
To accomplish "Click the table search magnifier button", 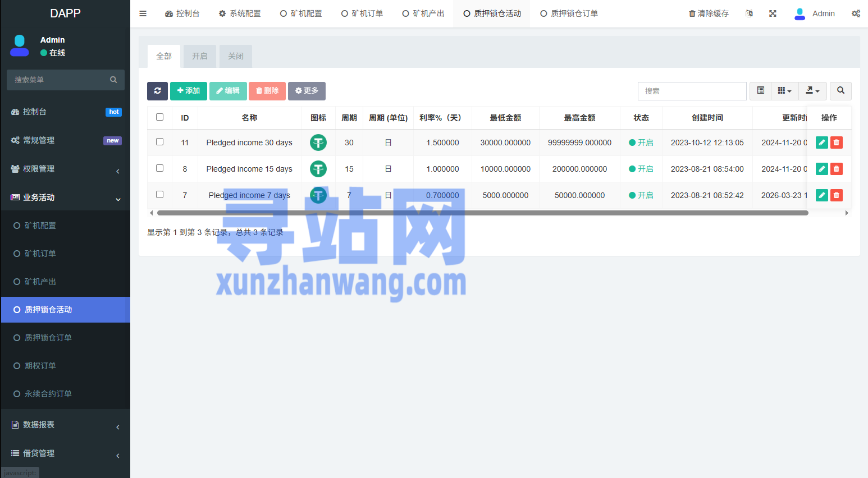I will [x=840, y=91].
